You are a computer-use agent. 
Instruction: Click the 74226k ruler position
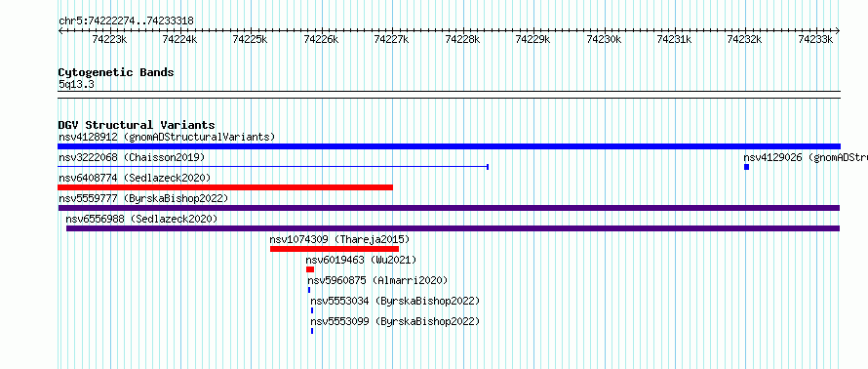[321, 39]
